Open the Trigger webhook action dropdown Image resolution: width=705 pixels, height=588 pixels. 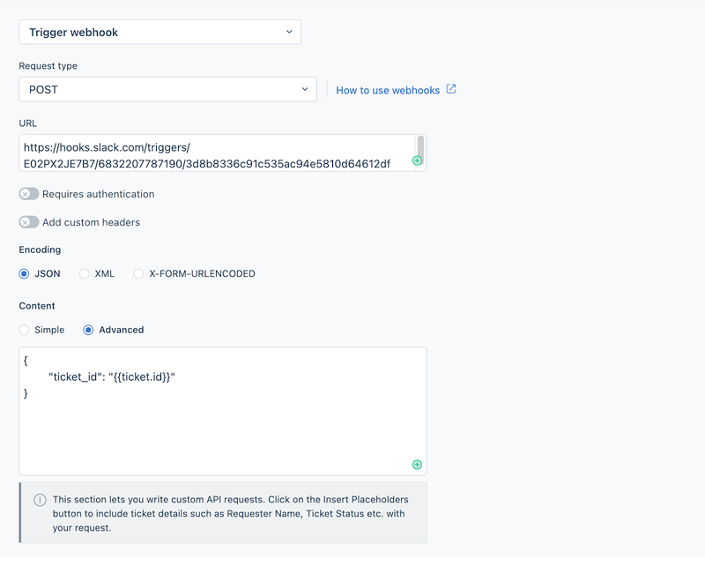click(160, 33)
